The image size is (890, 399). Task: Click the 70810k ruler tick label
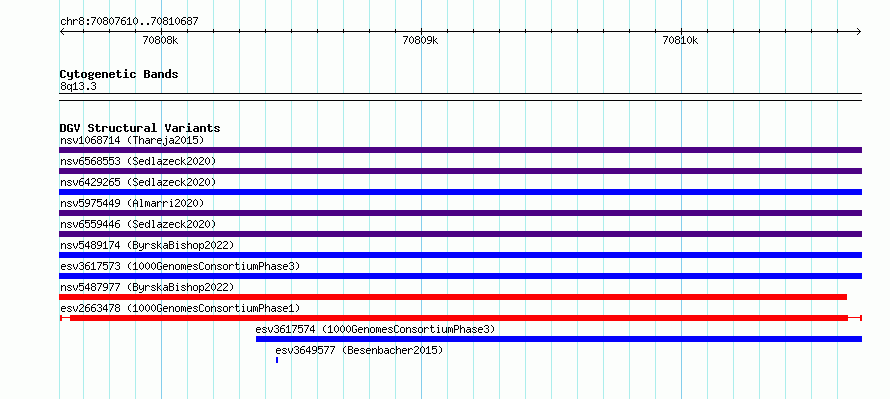click(681, 40)
